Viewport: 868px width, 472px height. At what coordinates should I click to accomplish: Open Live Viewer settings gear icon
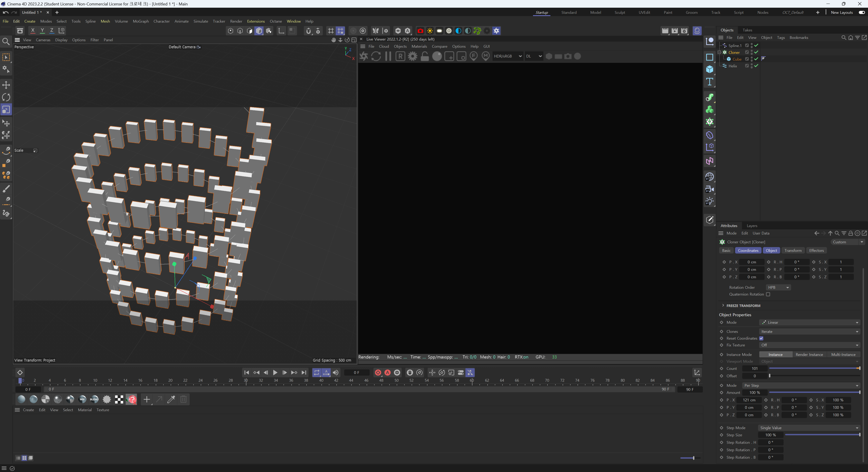413,56
